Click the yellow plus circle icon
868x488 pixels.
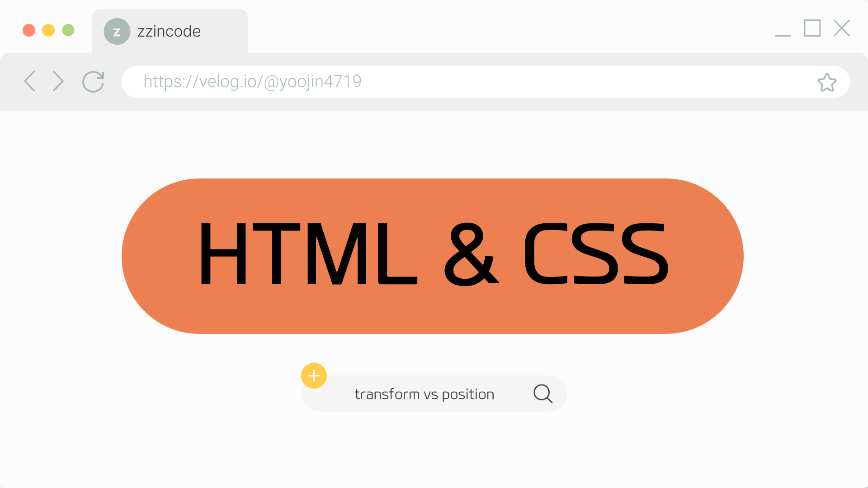click(x=314, y=375)
